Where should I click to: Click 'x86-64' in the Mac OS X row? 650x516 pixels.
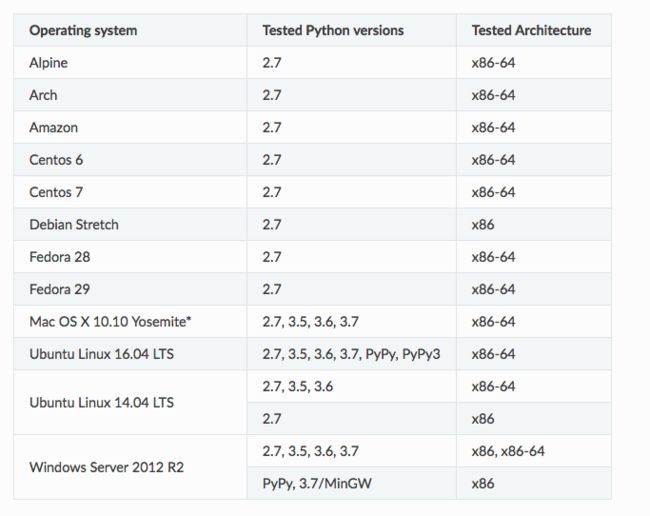tap(493, 321)
